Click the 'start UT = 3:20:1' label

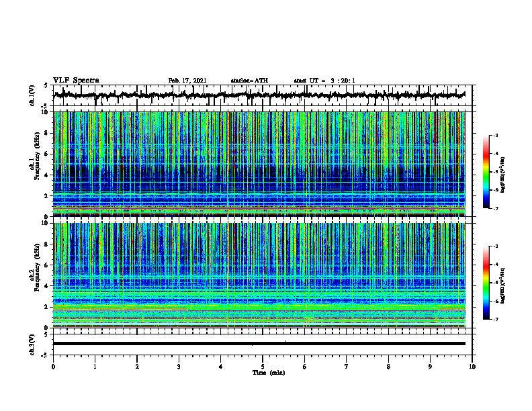(324, 81)
